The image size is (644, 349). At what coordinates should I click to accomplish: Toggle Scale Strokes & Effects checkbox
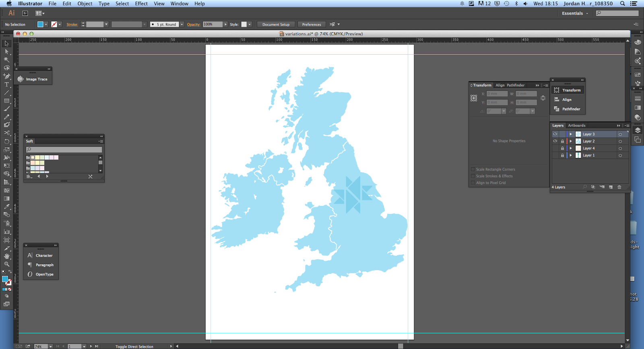(x=473, y=176)
